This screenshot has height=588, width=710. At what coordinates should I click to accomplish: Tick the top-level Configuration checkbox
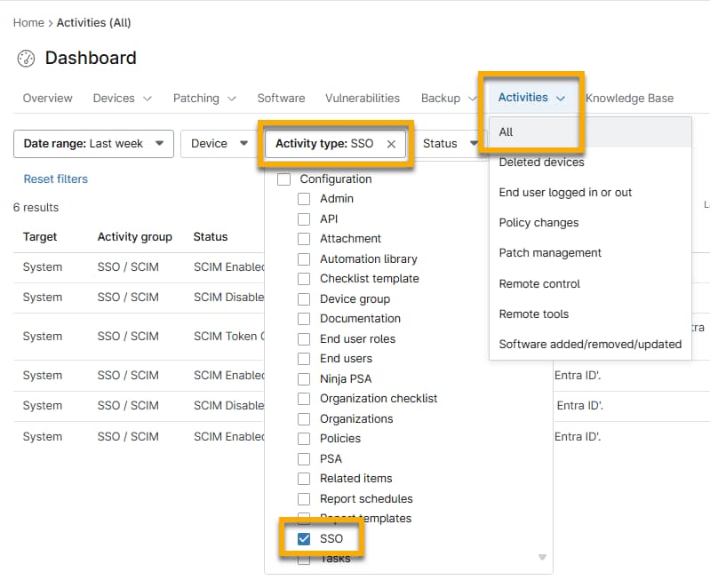click(284, 179)
